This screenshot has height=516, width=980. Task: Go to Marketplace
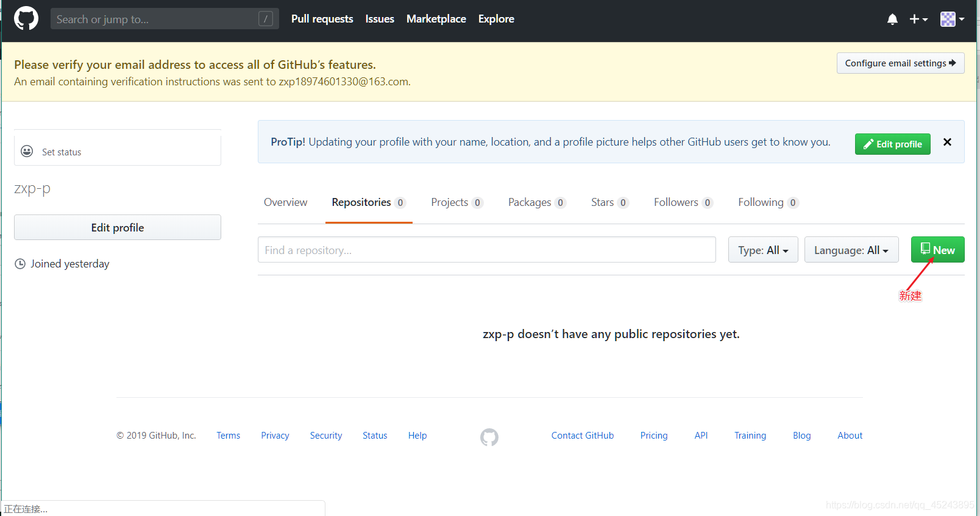point(436,19)
